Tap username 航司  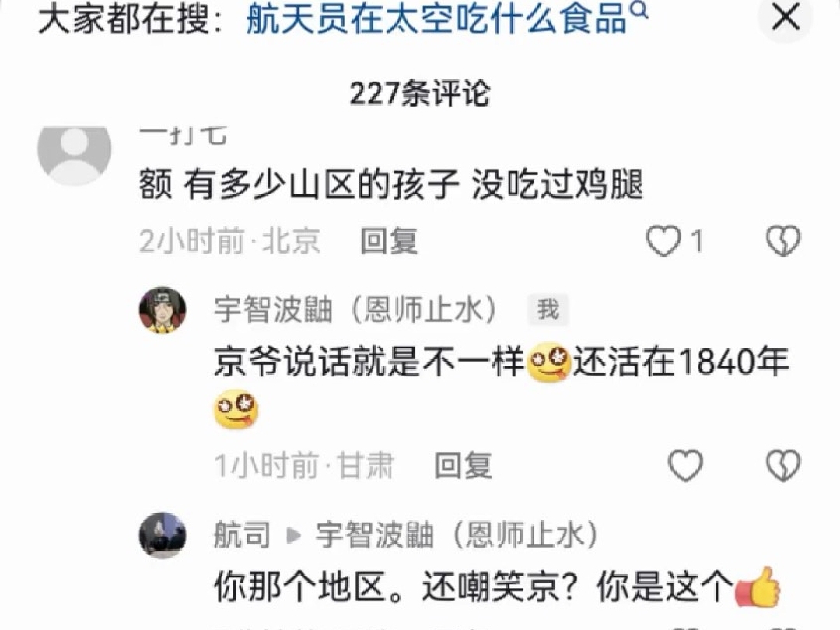[x=242, y=534]
